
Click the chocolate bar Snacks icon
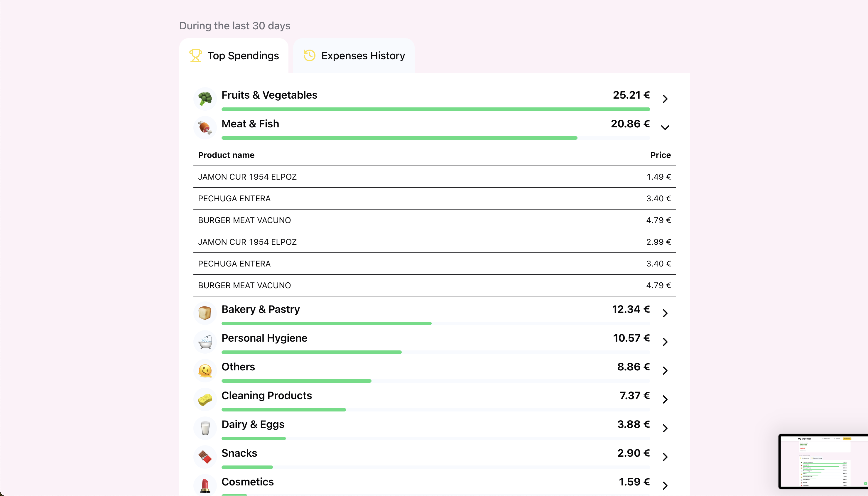coord(205,457)
